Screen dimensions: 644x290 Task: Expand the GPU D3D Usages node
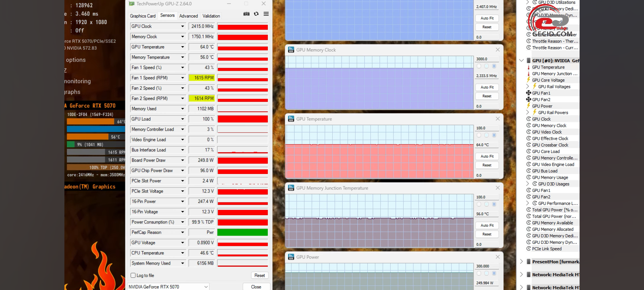click(x=527, y=184)
